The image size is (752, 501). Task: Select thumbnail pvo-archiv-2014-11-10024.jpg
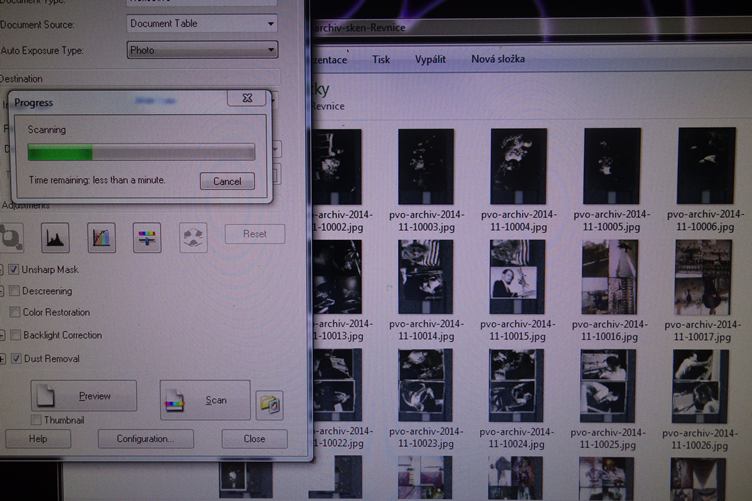point(517,385)
